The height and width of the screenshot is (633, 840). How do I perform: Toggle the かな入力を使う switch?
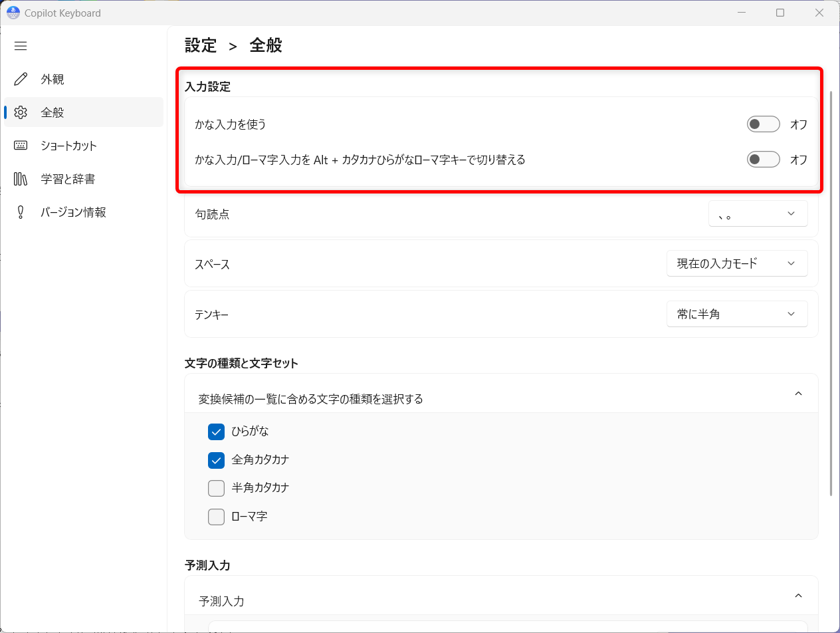click(763, 124)
